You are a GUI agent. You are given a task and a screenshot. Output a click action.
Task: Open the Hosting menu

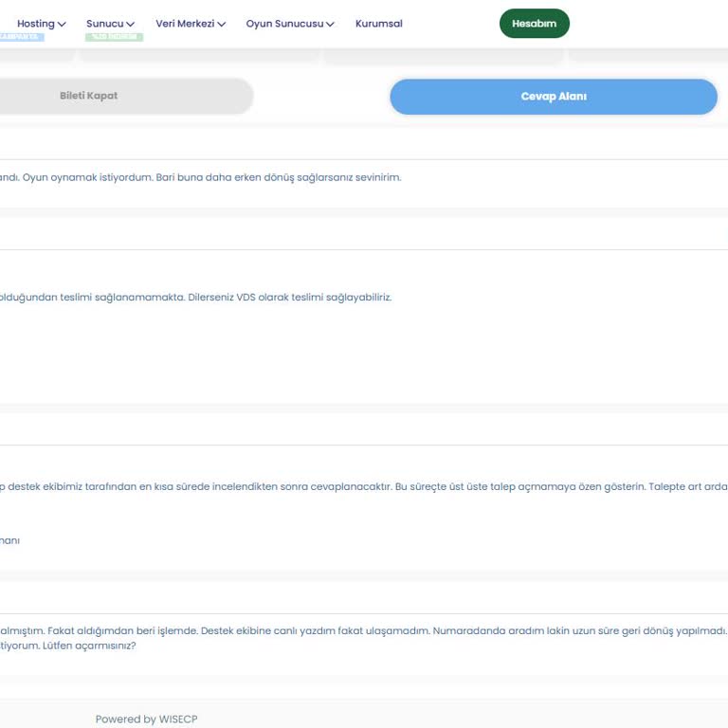point(36,24)
